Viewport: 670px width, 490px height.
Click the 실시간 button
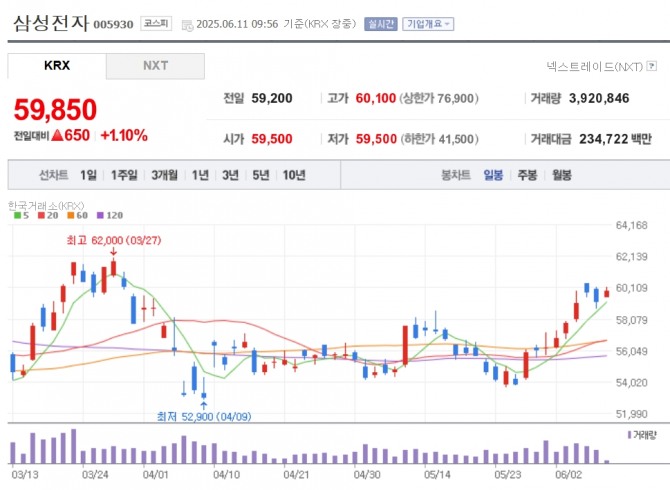click(x=380, y=24)
